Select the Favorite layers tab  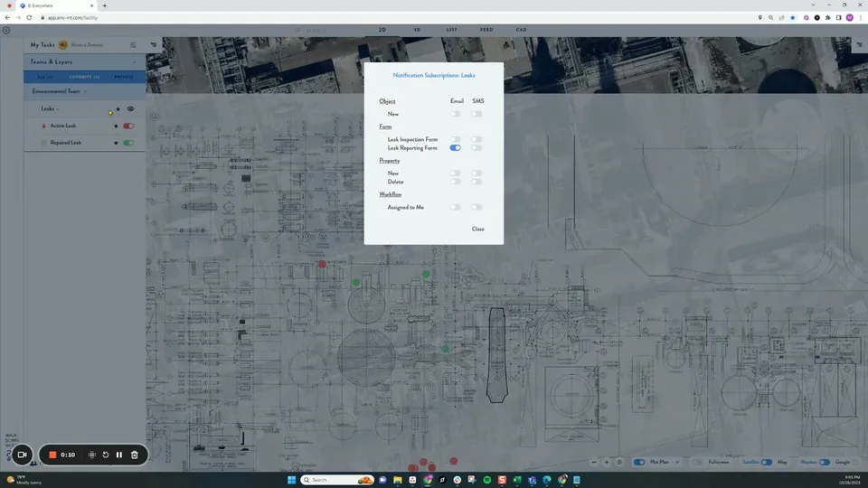(85, 77)
